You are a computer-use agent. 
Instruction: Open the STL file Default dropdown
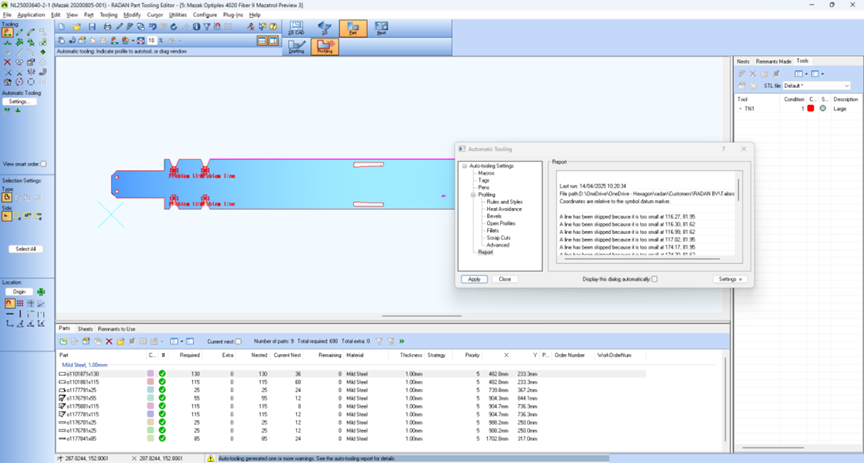pyautogui.click(x=817, y=86)
